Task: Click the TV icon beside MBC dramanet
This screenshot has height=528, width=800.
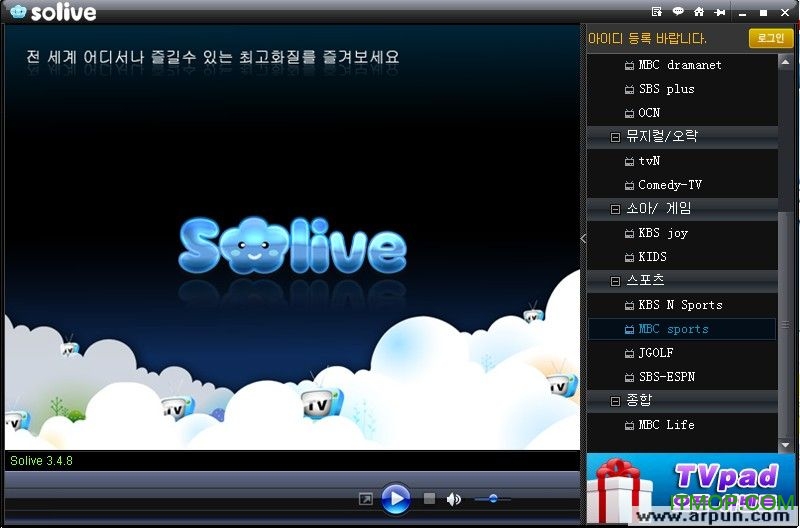Action: [630, 65]
